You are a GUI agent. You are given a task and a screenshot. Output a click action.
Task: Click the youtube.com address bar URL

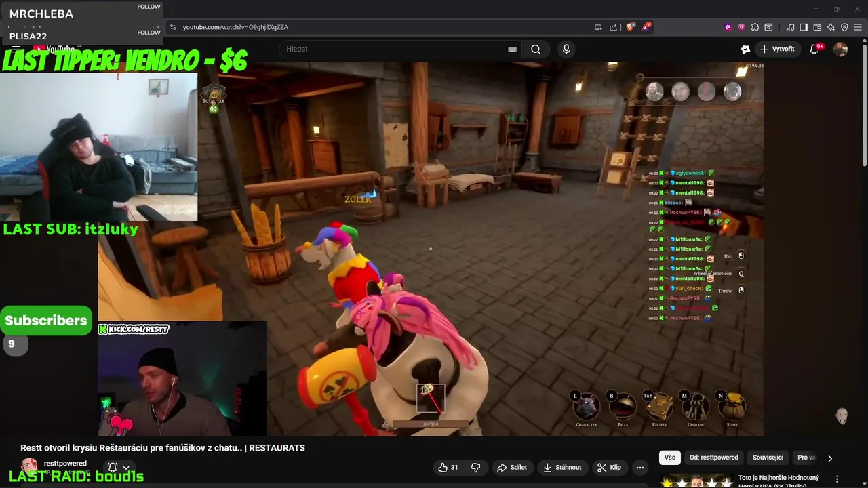235,27
